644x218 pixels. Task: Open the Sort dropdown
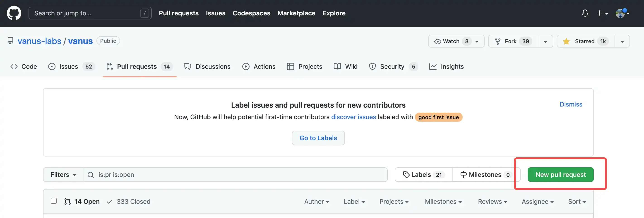coord(577,201)
